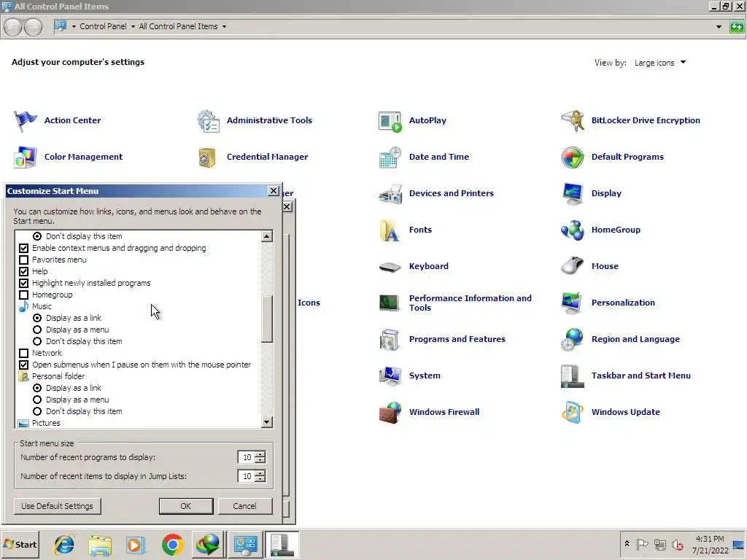Open the System icon
This screenshot has height=560, width=747.
click(390, 376)
